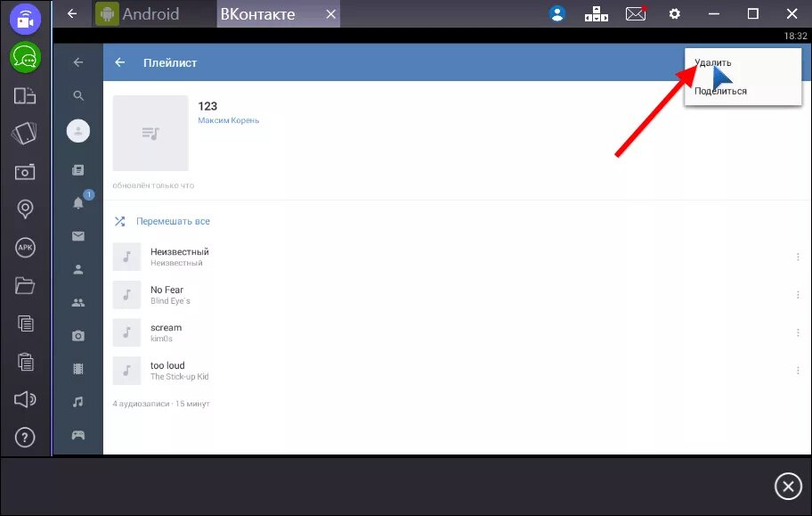Screen dimensions: 812x516
Task: Open groups icon in VK sidebar
Action: (78, 303)
